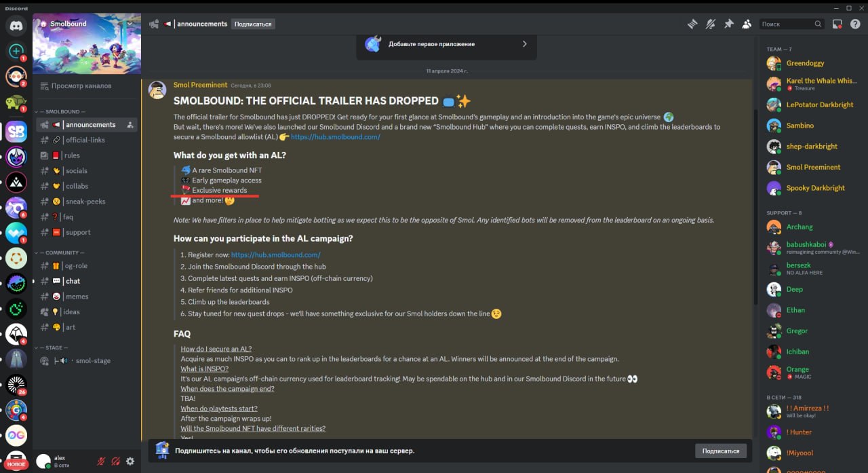Click Подписаться button in channel header

253,24
